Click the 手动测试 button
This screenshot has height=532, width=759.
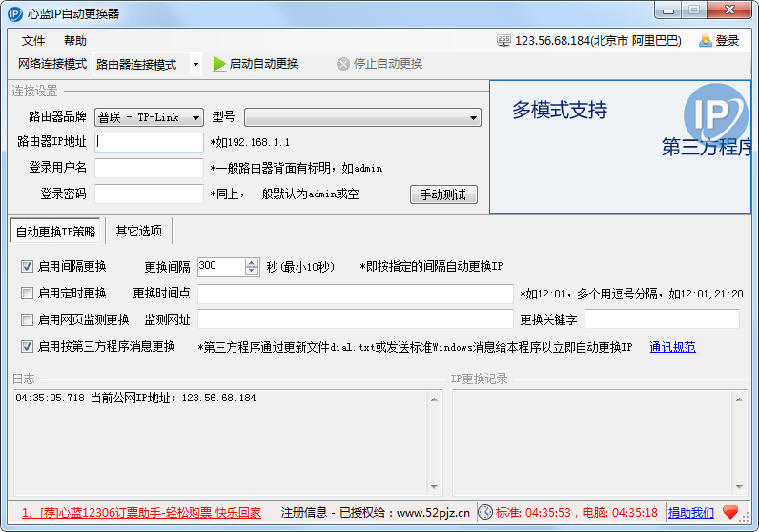[443, 194]
